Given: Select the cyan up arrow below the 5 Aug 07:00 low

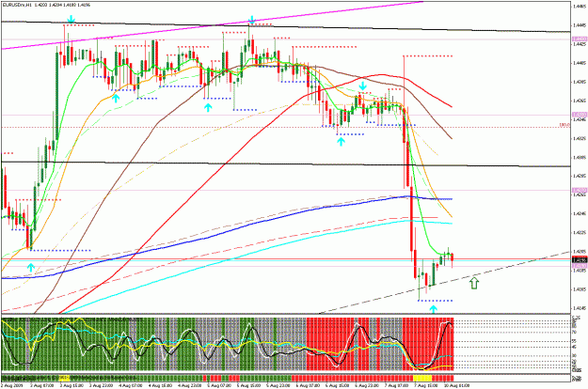Looking at the screenshot, I should [208, 107].
